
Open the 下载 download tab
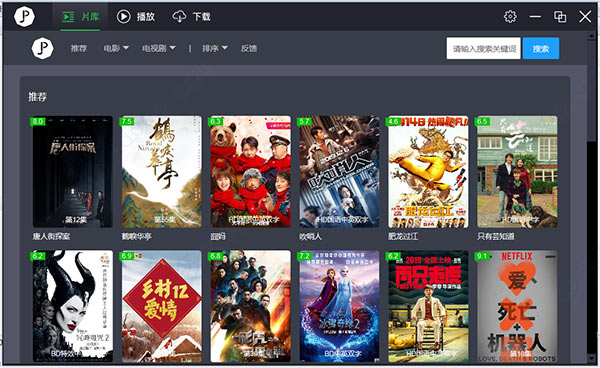(x=191, y=16)
